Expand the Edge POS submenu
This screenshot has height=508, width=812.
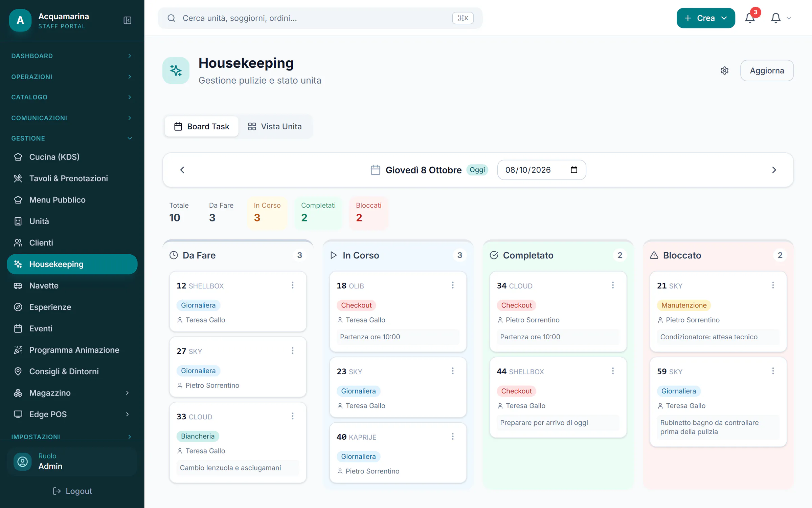(x=72, y=414)
